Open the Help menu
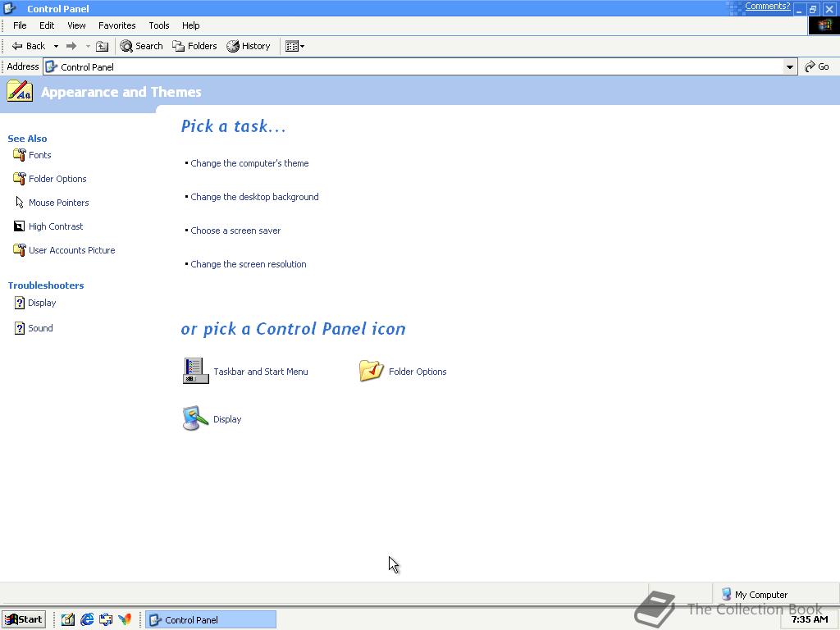Screen dimensions: 840x630 click(190, 25)
